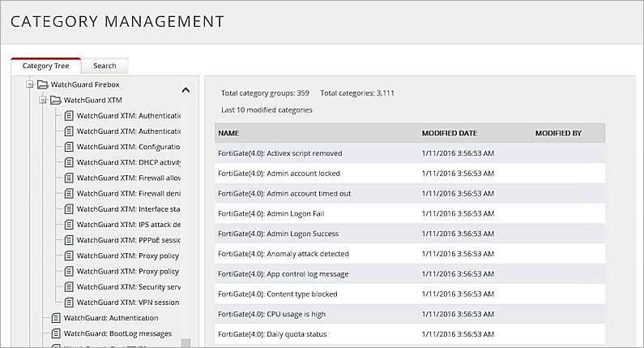Select the Category Tree tab

(45, 66)
